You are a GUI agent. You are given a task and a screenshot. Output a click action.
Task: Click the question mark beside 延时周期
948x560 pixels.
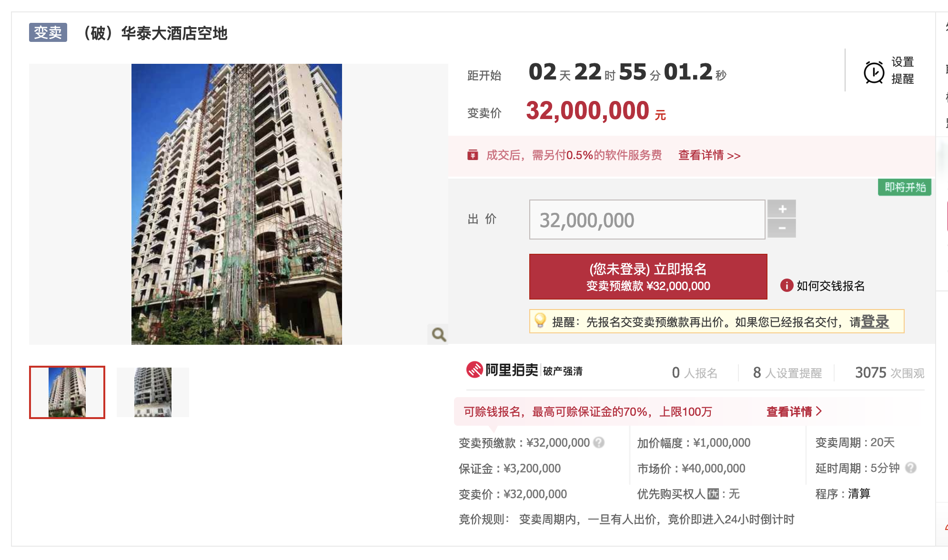(910, 468)
